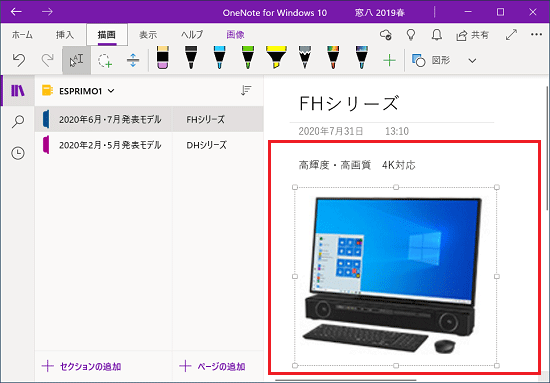Image resolution: width=550 pixels, height=383 pixels.
Task: Open the 挿入 tab
Action: tap(65, 35)
